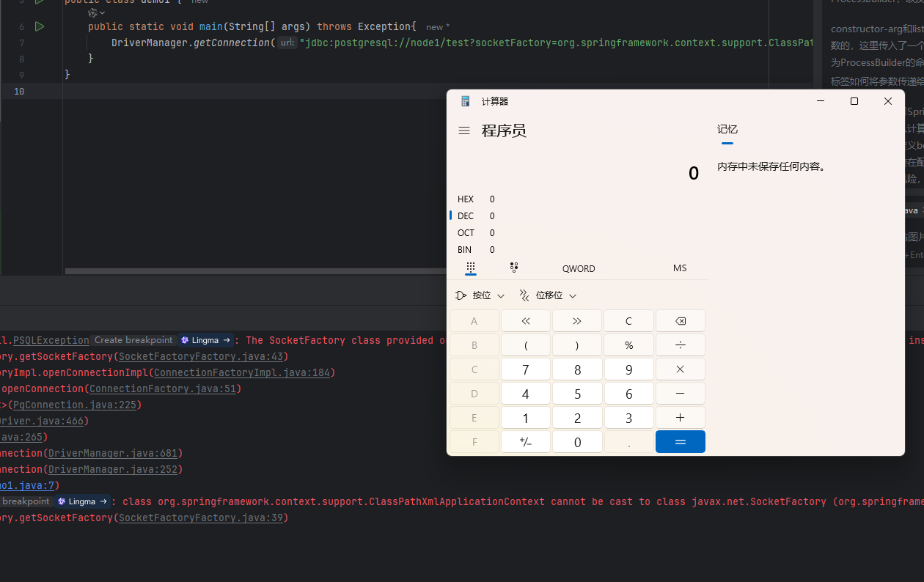924x582 pixels.
Task: Click the equals key in calculator
Action: point(681,442)
